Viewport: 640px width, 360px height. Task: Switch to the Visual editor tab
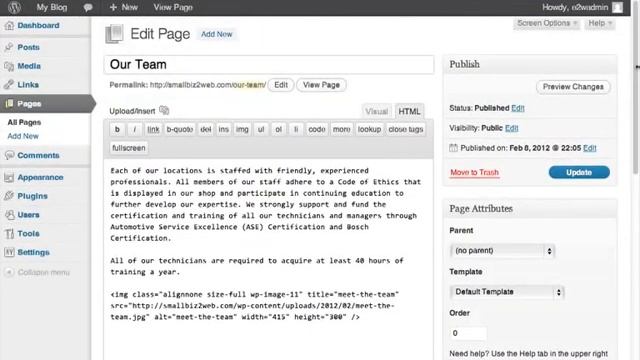pyautogui.click(x=376, y=111)
